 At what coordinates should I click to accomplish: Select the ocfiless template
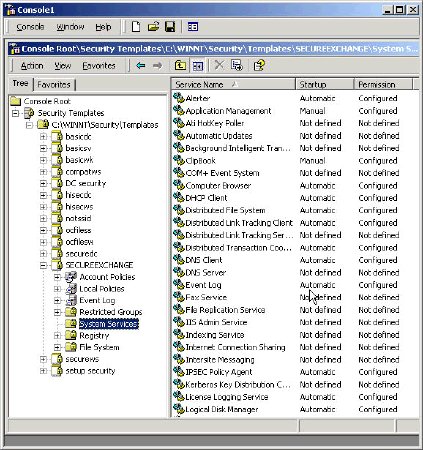click(x=78, y=230)
